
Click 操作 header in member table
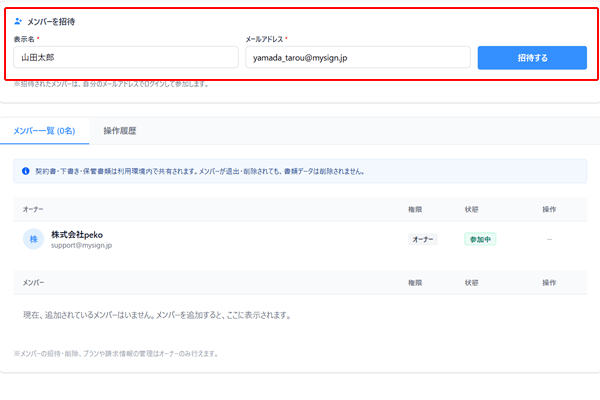tap(549, 283)
